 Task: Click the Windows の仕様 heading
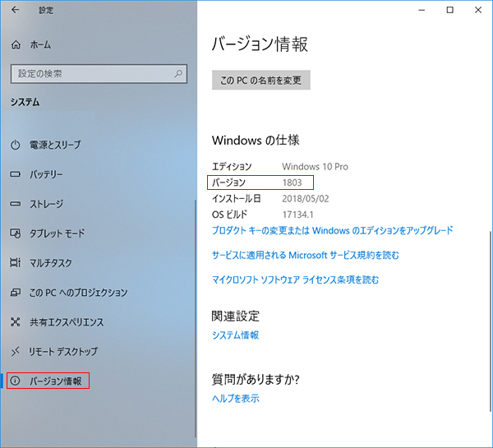(x=256, y=140)
